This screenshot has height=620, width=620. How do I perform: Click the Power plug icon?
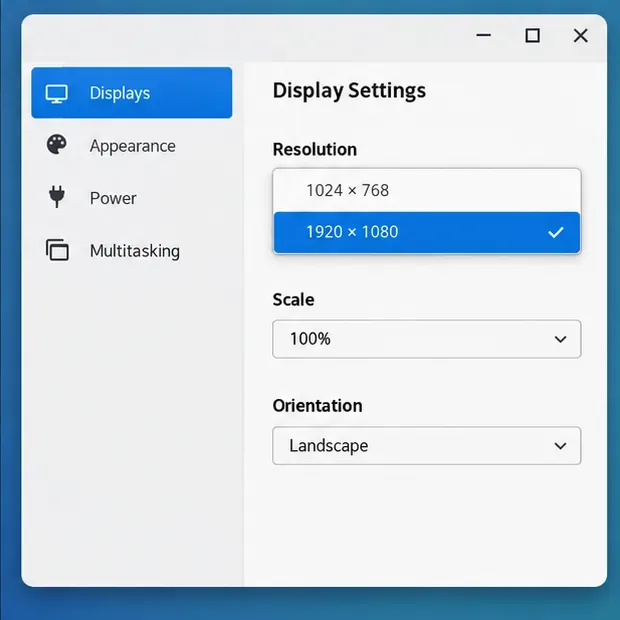coord(57,197)
